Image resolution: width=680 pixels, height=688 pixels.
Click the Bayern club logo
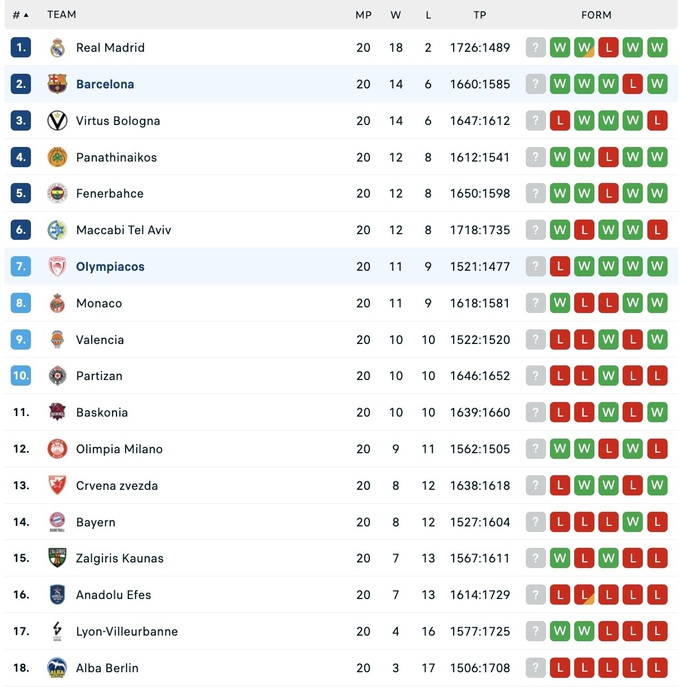tap(57, 522)
